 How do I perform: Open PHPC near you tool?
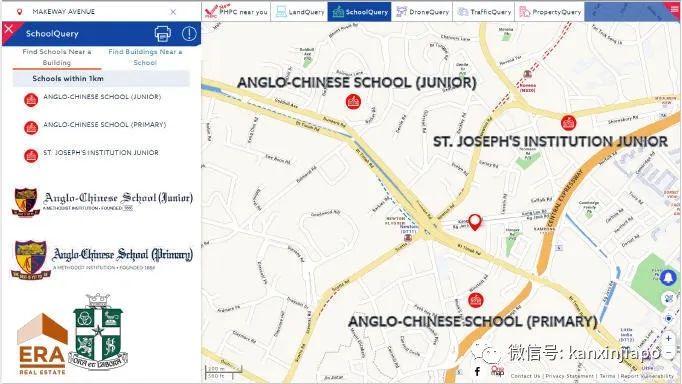coord(236,12)
